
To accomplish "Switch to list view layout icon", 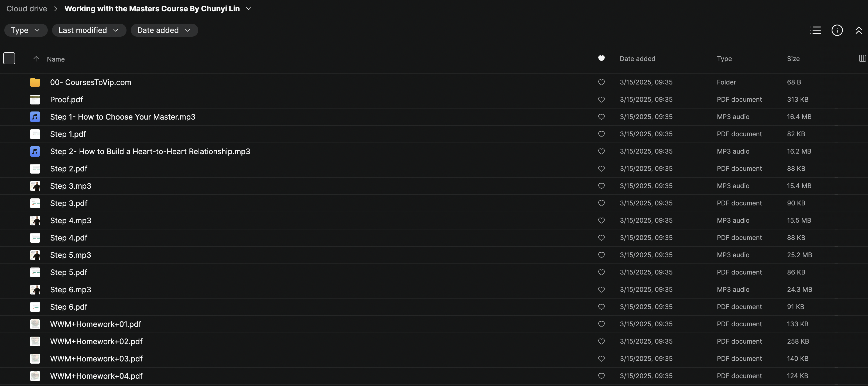I will point(815,30).
